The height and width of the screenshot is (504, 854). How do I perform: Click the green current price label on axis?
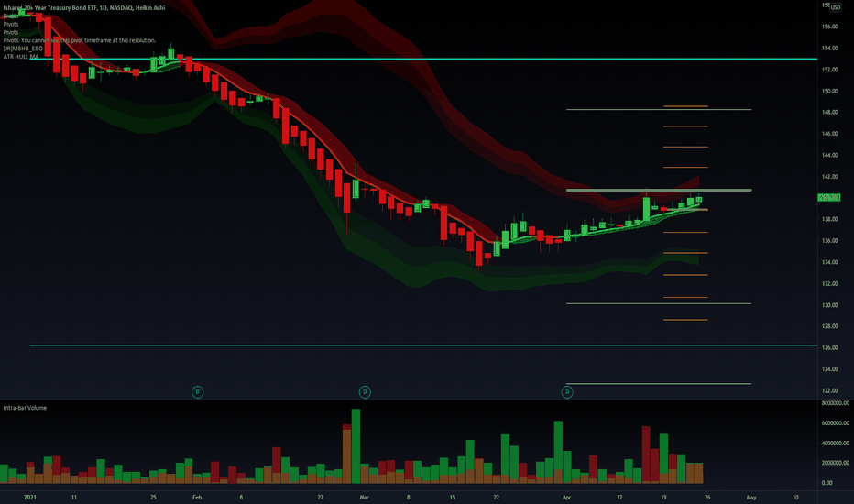coord(829,197)
